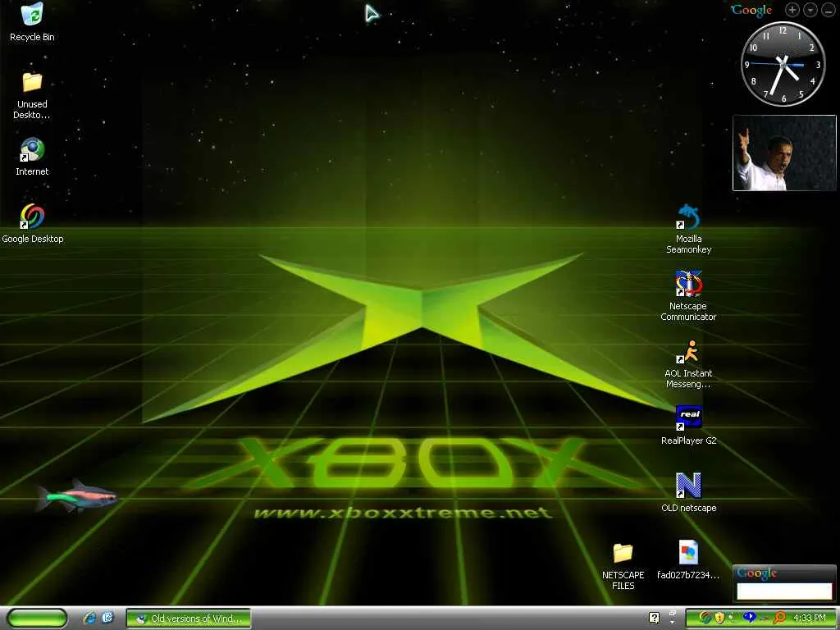Open the taskbar toolbar dropdown arrow
840x630 pixels.
click(673, 623)
